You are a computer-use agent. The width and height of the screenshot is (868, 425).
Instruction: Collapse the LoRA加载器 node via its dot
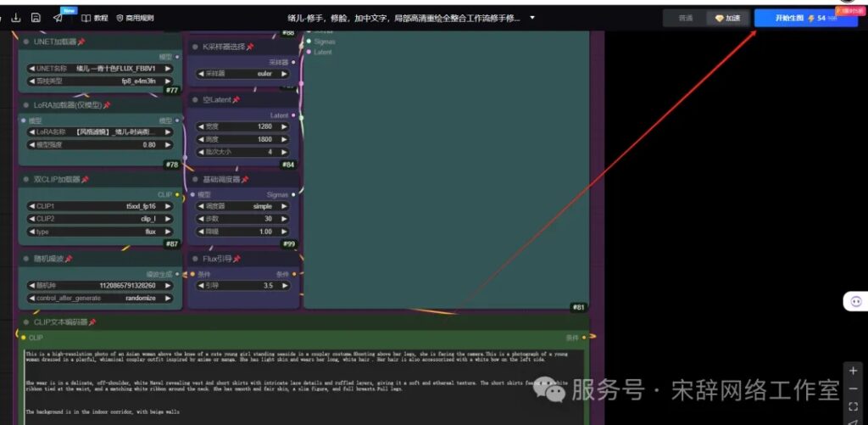coord(25,104)
